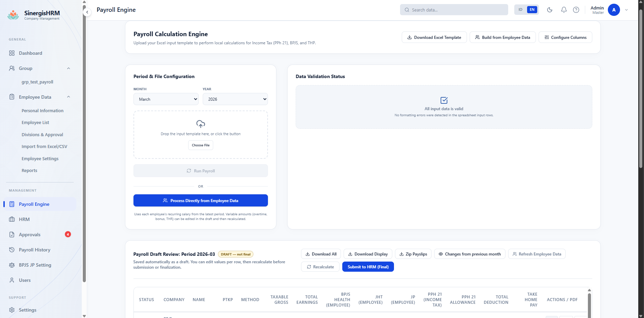
Task: Click Changes from previous month
Action: [x=470, y=254]
